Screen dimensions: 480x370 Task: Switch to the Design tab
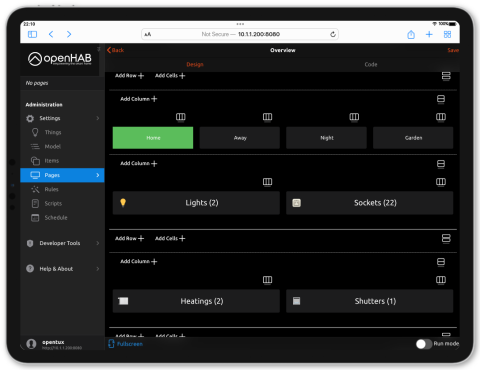point(195,64)
